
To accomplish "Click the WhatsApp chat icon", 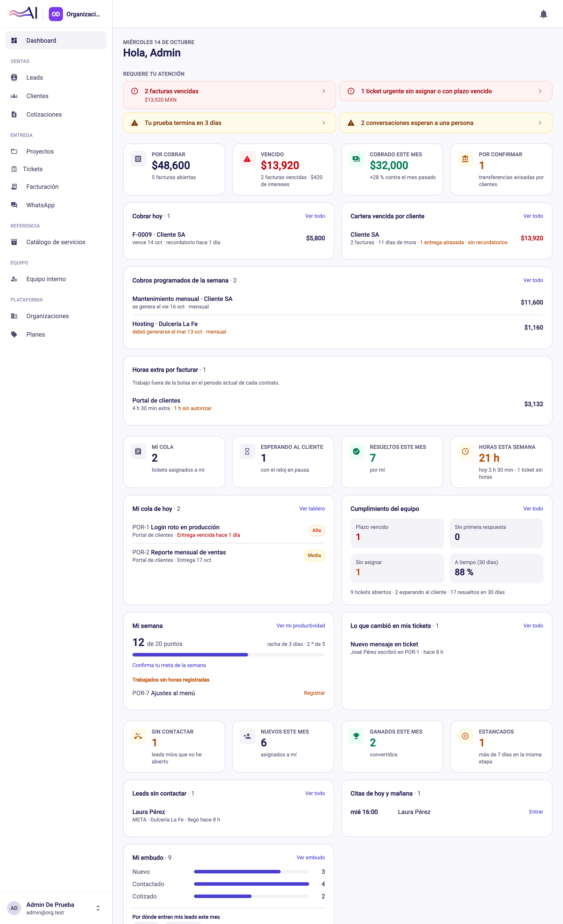I will (x=14, y=205).
